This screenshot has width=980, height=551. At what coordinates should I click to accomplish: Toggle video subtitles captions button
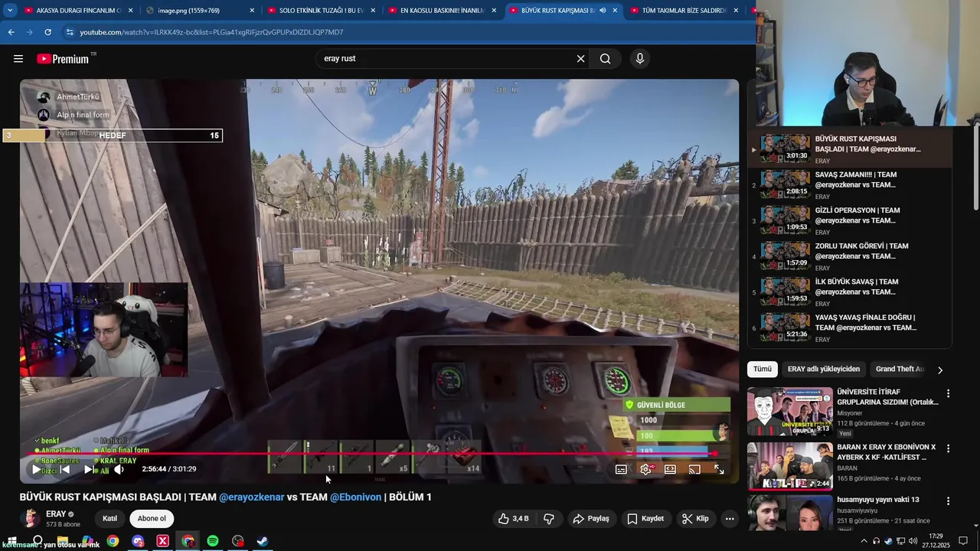tap(621, 469)
